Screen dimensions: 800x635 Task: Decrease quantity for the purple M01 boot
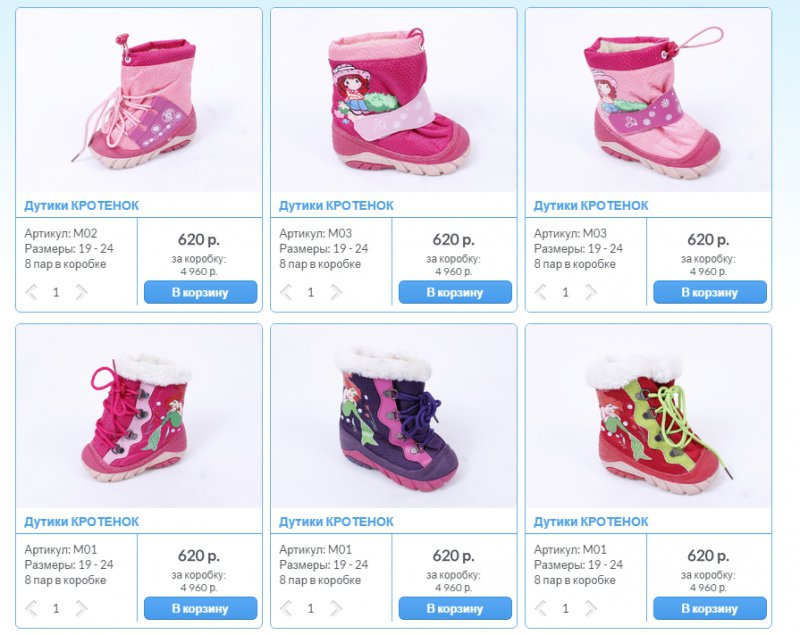click(286, 608)
